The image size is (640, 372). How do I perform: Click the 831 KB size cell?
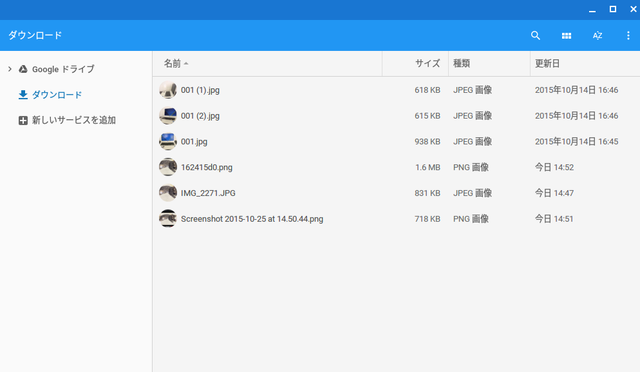pos(427,193)
